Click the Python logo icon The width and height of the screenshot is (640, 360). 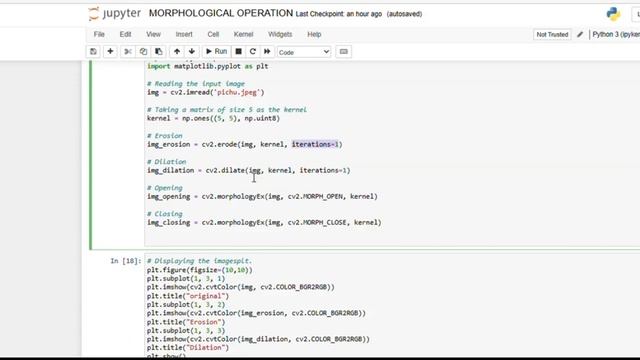pyautogui.click(x=613, y=14)
